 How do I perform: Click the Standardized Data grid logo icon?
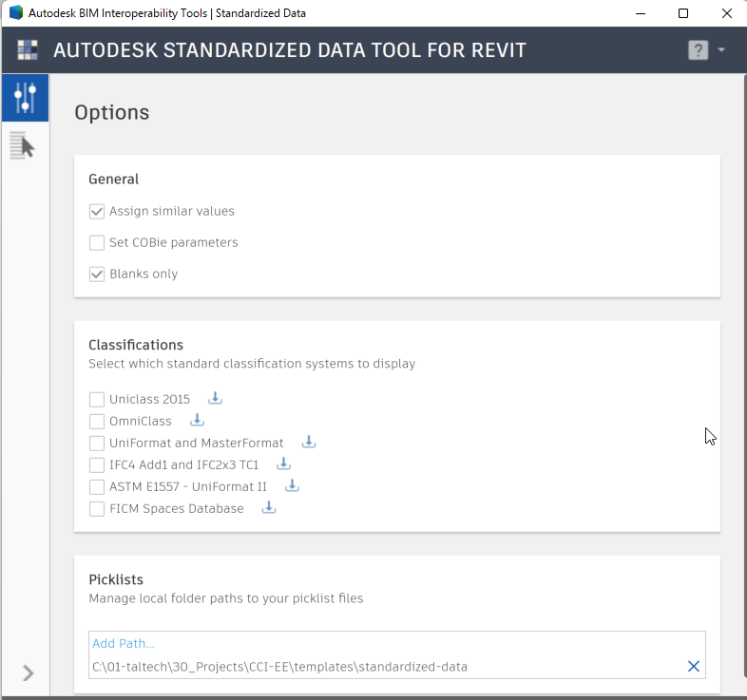28,50
